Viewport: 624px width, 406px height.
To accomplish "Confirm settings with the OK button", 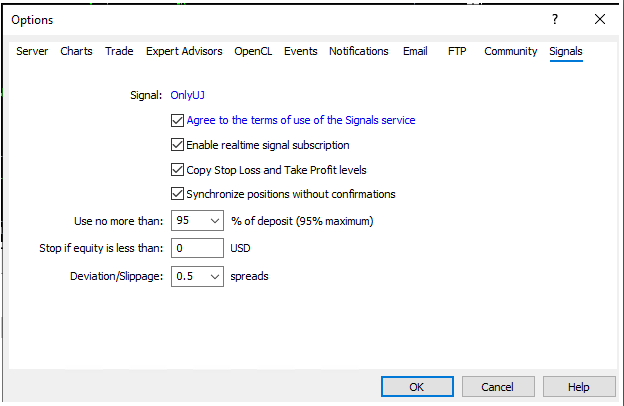I will click(417, 386).
